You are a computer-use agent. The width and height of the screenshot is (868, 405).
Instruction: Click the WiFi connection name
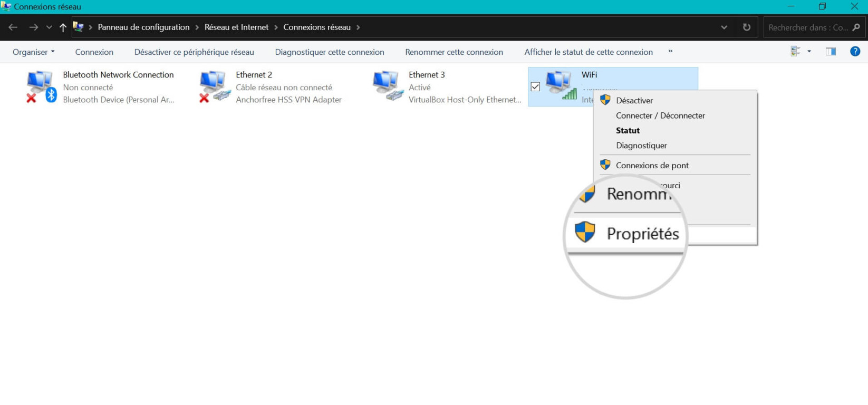pos(590,75)
